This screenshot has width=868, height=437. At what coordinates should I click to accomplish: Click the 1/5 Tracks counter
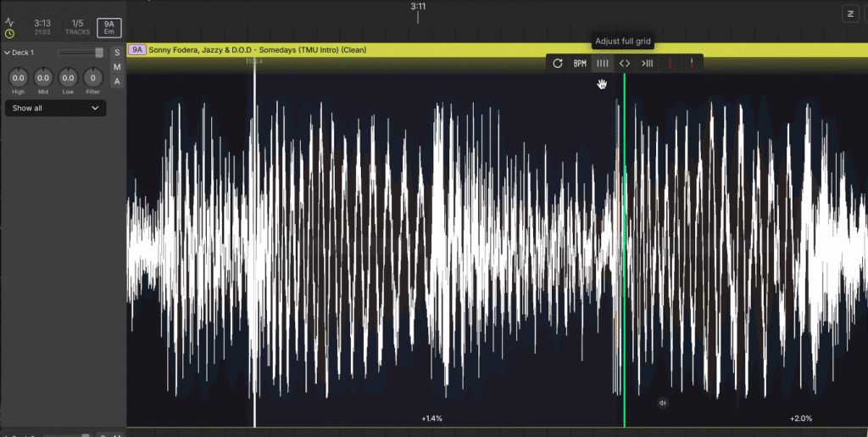77,27
